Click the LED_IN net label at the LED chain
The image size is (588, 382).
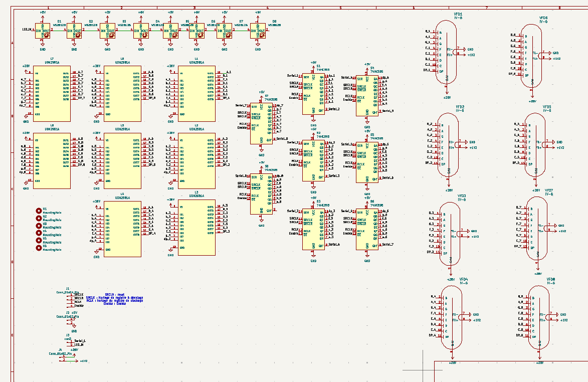click(27, 29)
